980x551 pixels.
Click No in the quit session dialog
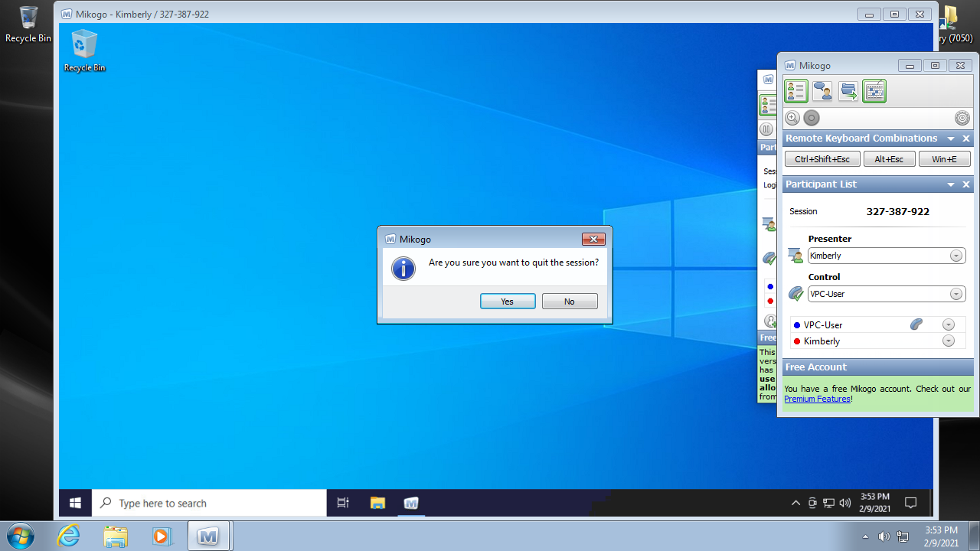tap(570, 302)
